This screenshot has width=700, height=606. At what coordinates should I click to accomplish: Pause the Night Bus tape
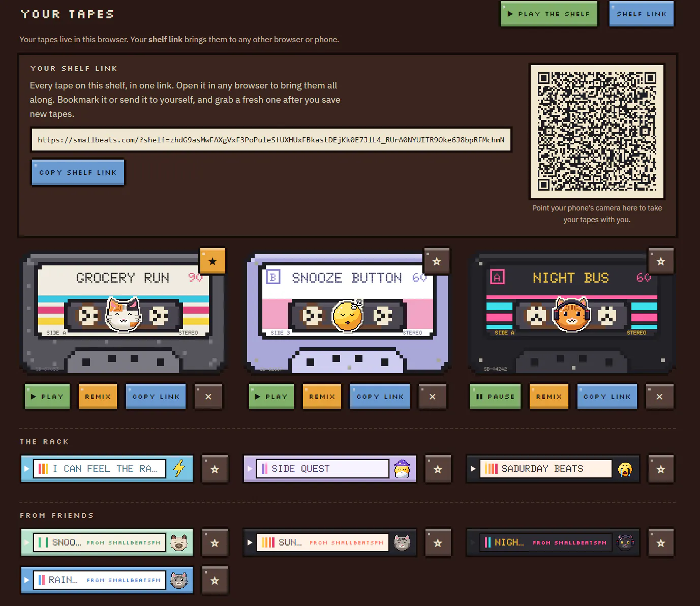[x=496, y=397]
